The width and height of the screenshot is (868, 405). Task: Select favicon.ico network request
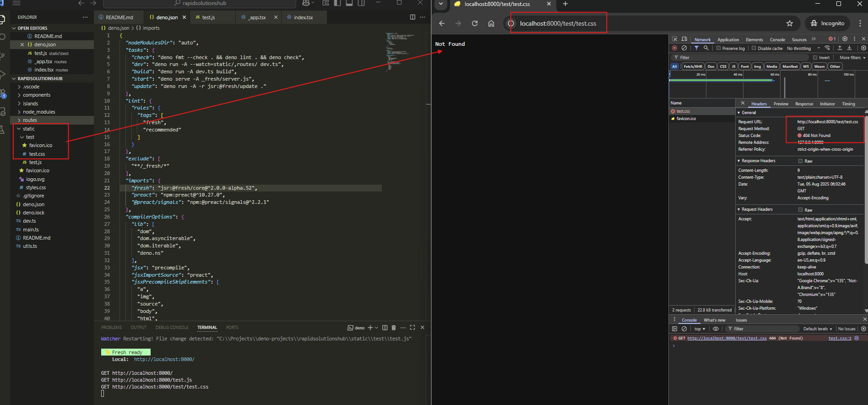pos(702,119)
